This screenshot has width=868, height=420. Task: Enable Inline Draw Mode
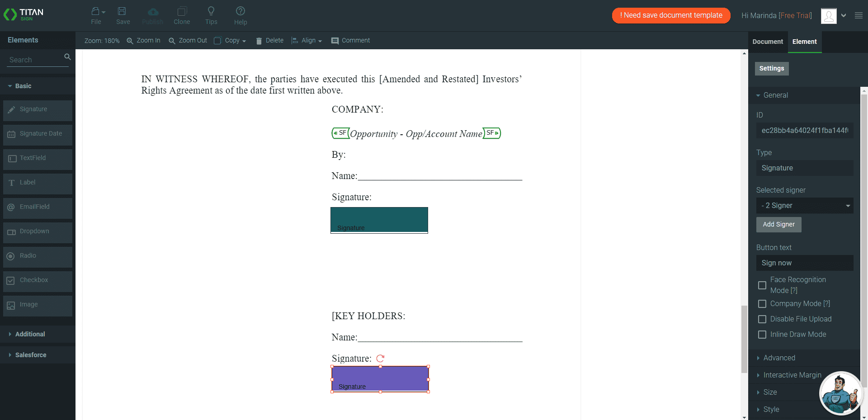point(762,335)
